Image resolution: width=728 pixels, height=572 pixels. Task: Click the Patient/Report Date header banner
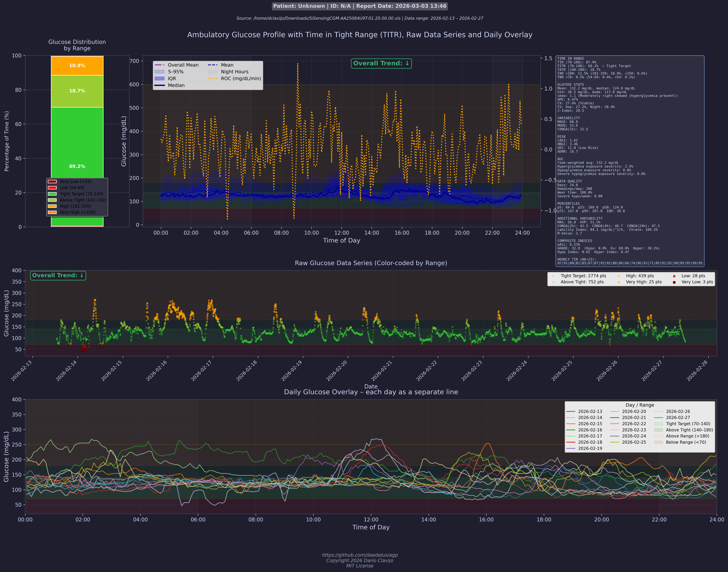360,6
